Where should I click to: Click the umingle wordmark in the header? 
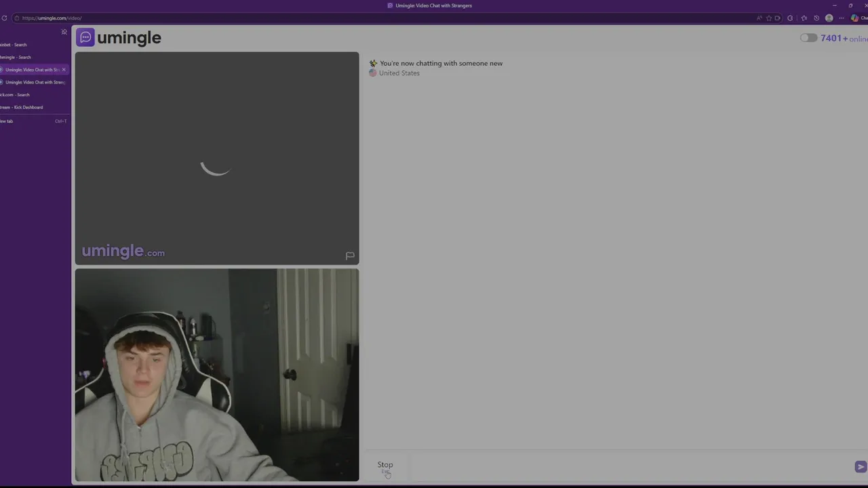coord(129,38)
